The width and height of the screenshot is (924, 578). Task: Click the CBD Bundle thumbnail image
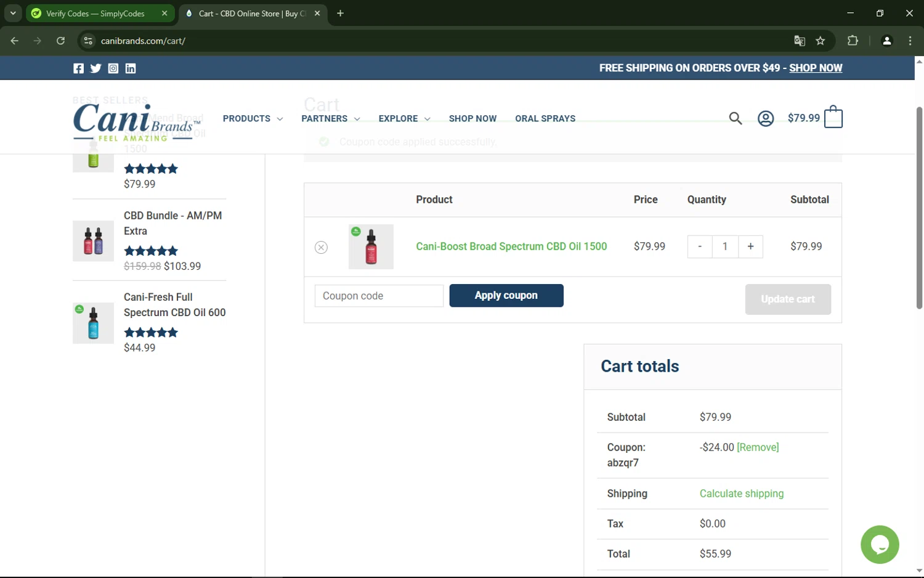[93, 241]
